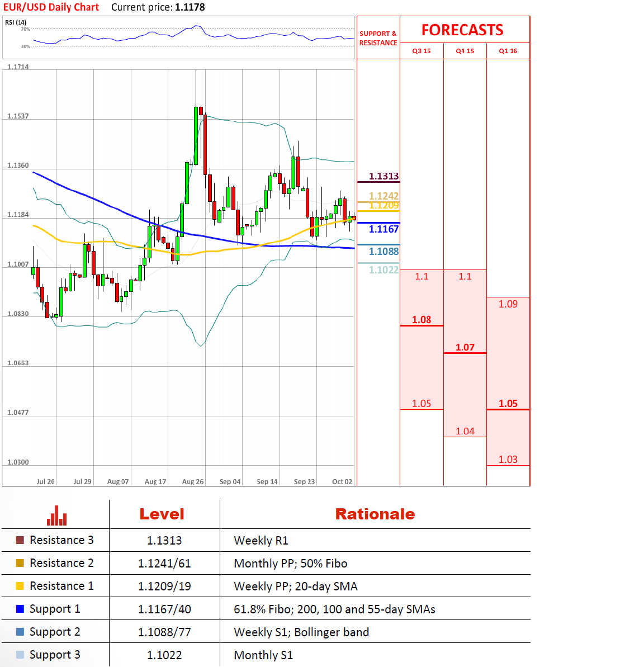The image size is (644, 667).
Task: Click the 1.0300 price axis label
Action: [18, 462]
